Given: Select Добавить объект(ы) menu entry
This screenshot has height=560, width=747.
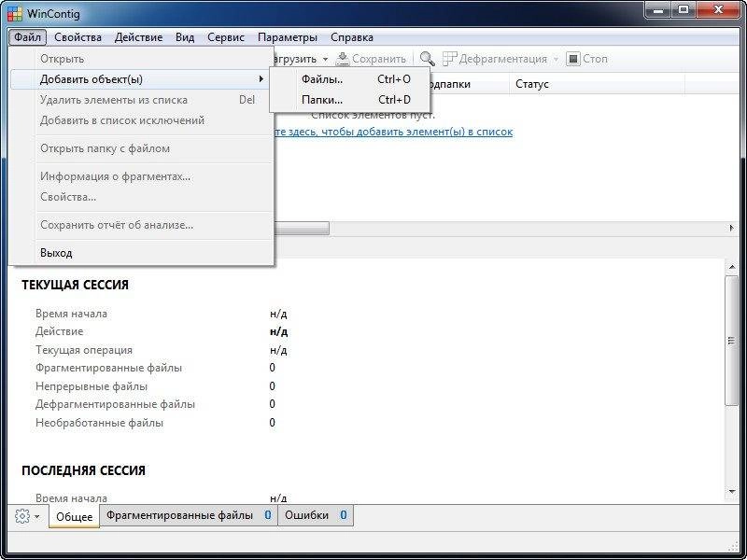Looking at the screenshot, I should (142, 79).
